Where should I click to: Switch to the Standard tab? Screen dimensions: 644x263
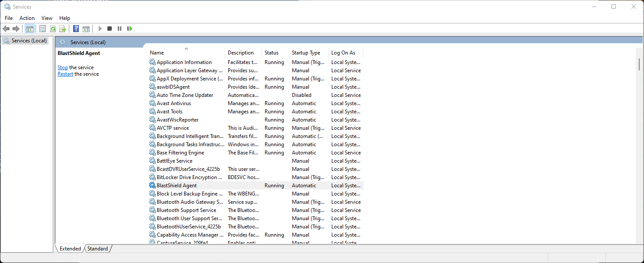97,249
